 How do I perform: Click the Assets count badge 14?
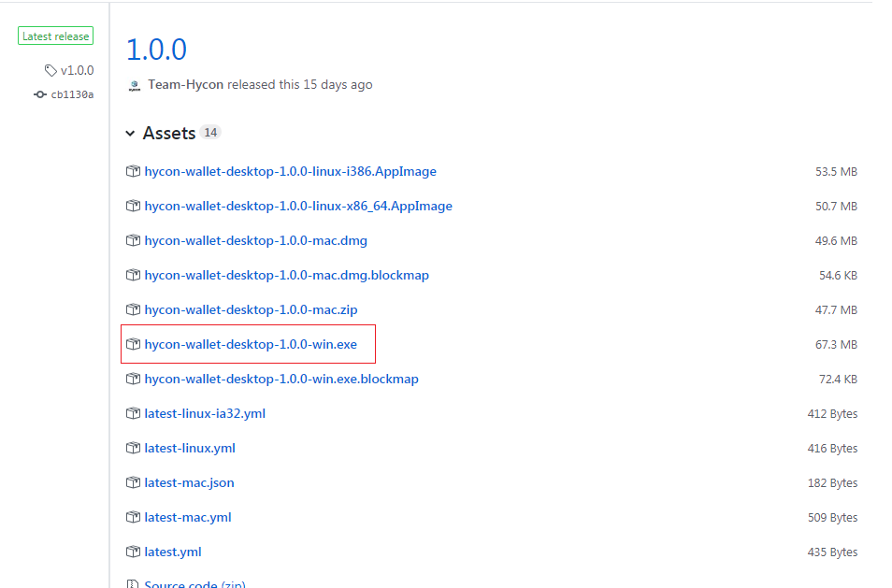click(x=210, y=133)
